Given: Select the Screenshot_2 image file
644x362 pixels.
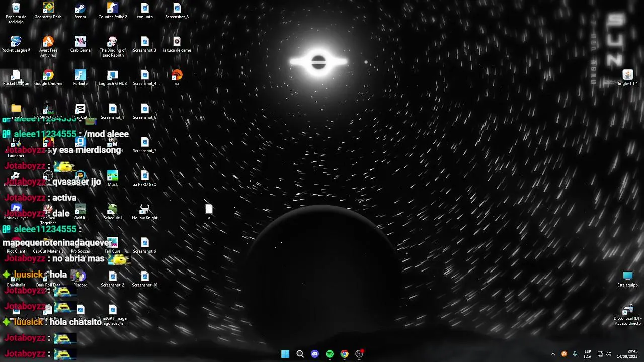Looking at the screenshot, I should tap(113, 279).
